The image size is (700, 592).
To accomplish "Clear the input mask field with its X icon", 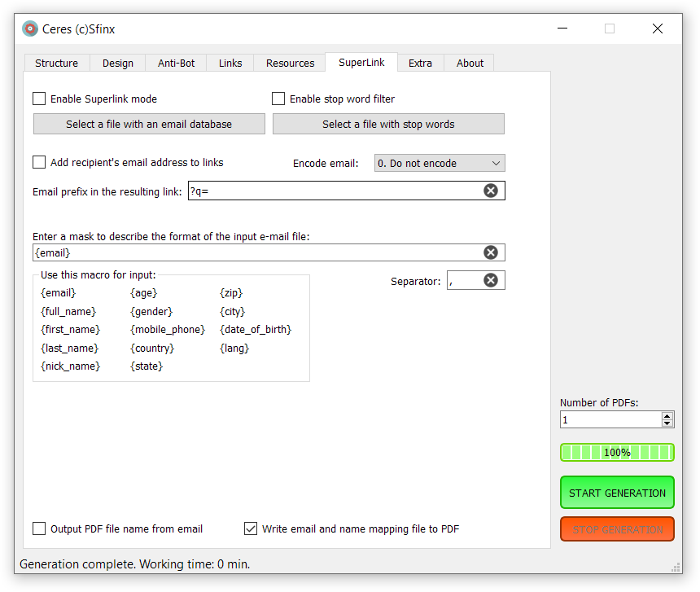I will (x=491, y=252).
